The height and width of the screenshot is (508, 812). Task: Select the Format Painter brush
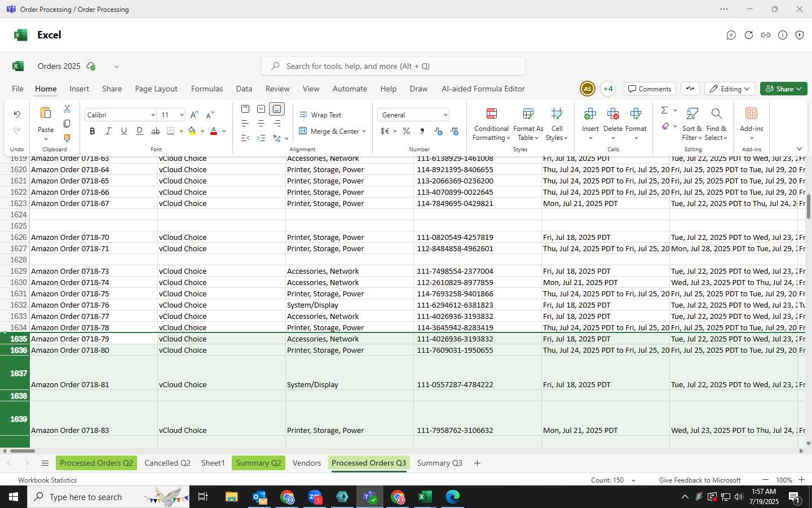pos(67,138)
